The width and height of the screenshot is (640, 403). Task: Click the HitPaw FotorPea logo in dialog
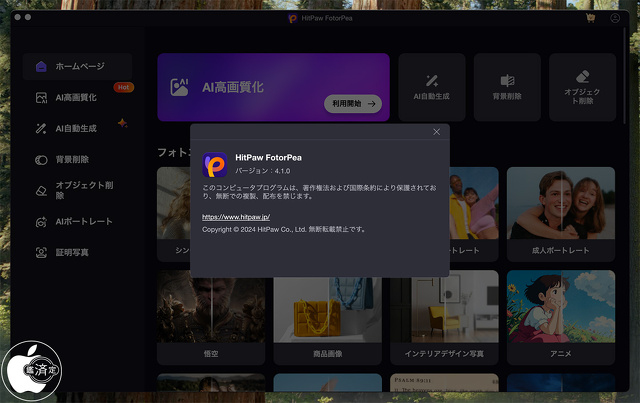215,165
